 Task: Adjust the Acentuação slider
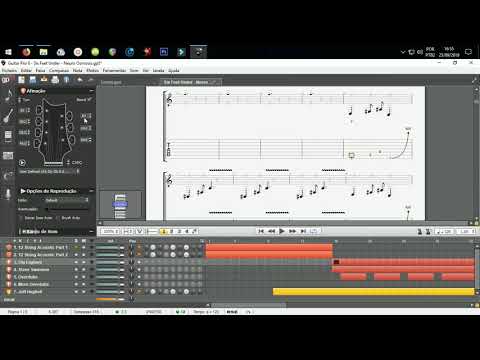67,209
